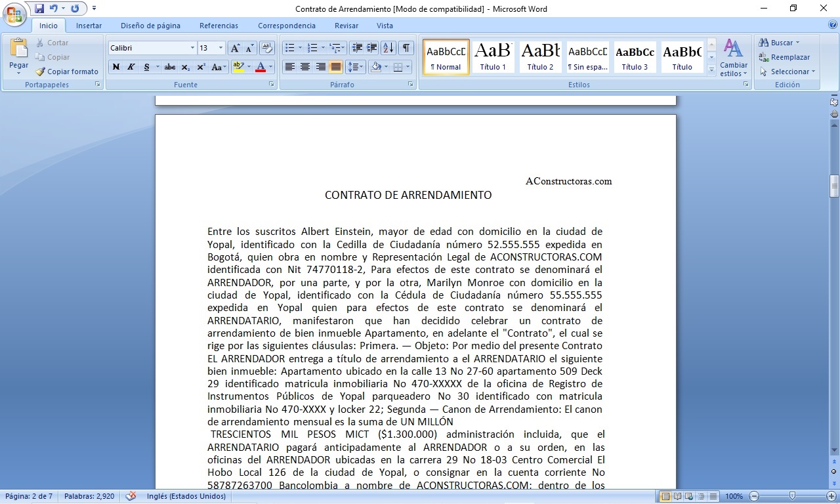Clear formatting with eraser icon
Image resolution: width=840 pixels, height=504 pixels.
click(x=266, y=48)
